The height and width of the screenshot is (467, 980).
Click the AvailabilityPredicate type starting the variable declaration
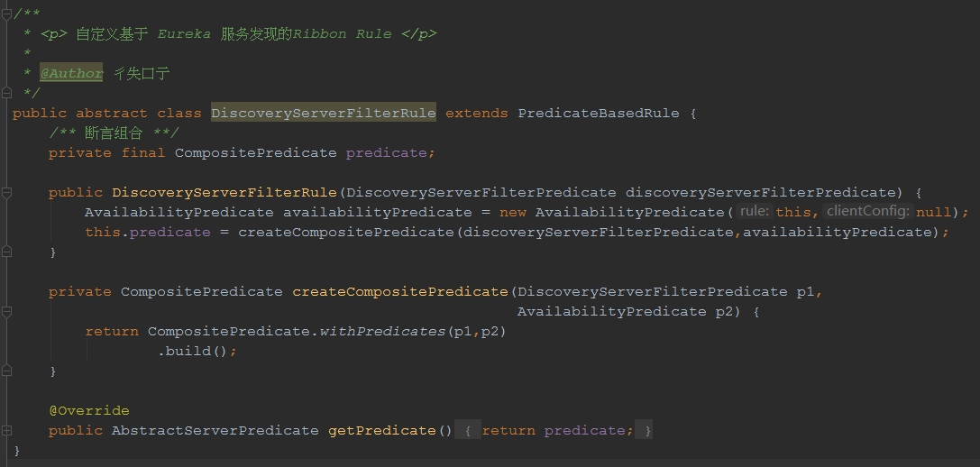click(179, 213)
